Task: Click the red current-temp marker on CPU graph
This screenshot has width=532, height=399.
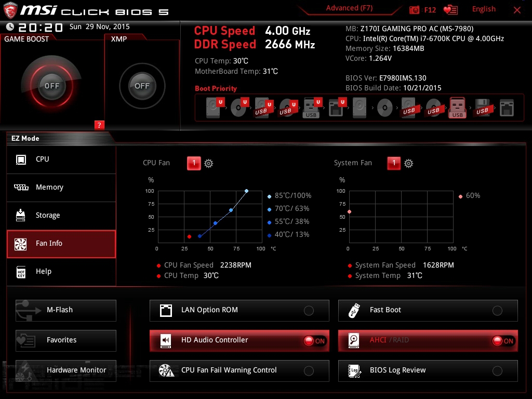Action: (x=189, y=236)
